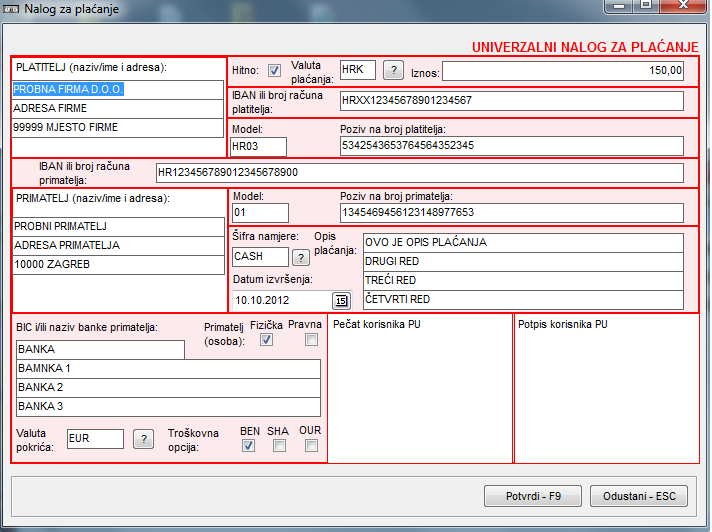
Task: Click description line ČETVRTI RED
Action: tap(524, 300)
